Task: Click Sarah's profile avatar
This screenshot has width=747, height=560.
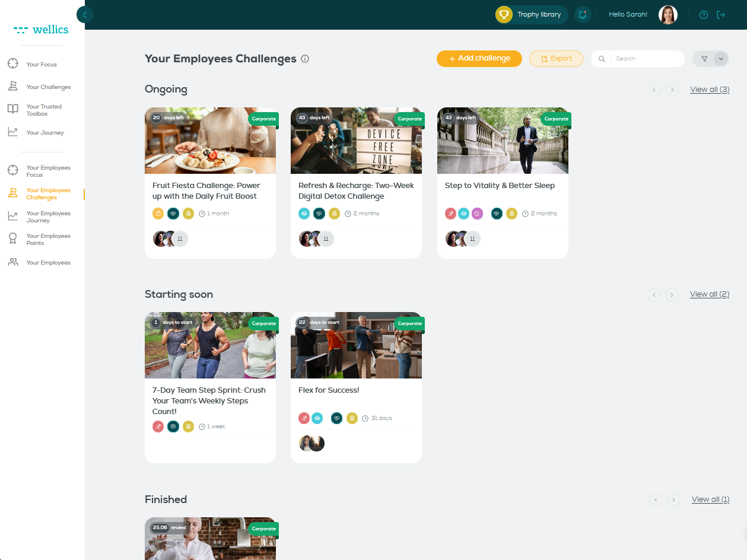Action: pos(667,14)
